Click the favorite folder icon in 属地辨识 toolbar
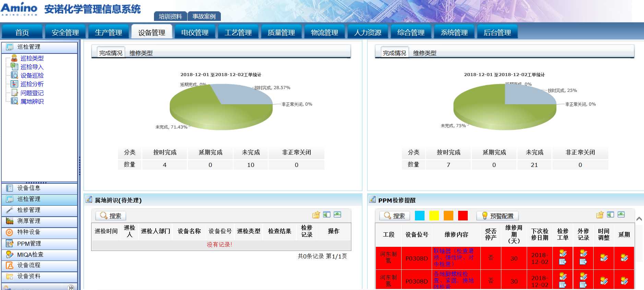 click(316, 215)
